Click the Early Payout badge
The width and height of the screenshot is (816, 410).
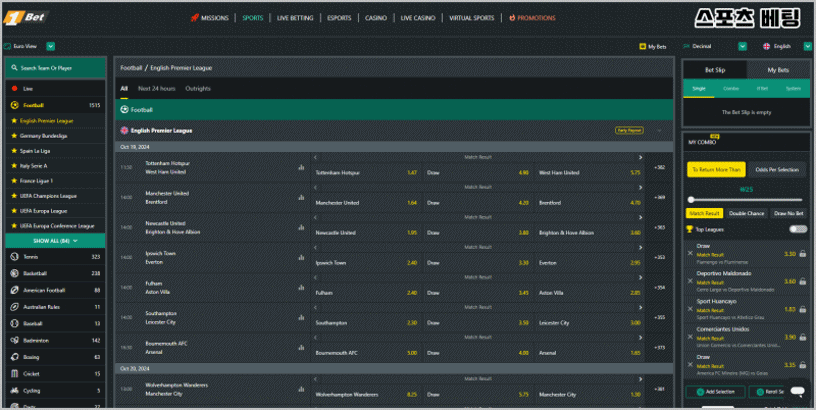click(629, 131)
